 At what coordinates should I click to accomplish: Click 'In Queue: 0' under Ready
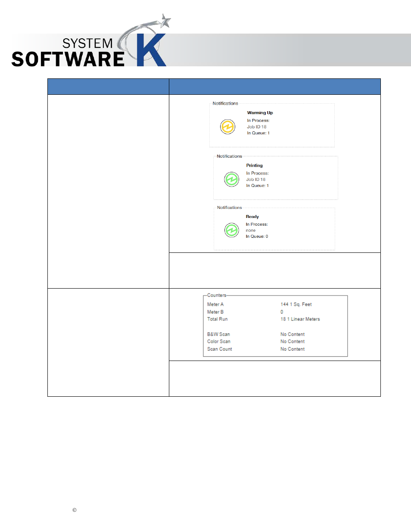pyautogui.click(x=257, y=236)
